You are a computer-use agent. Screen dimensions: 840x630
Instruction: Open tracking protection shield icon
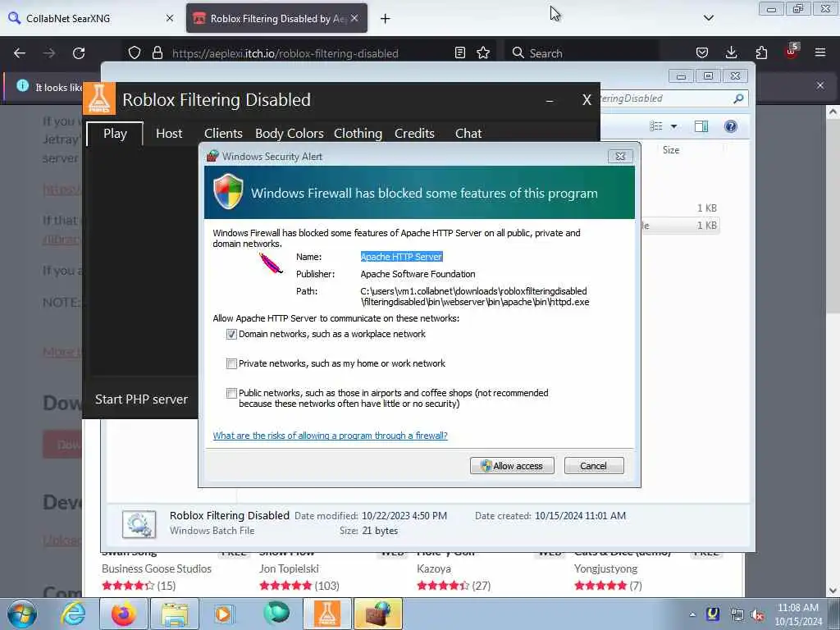(x=135, y=53)
